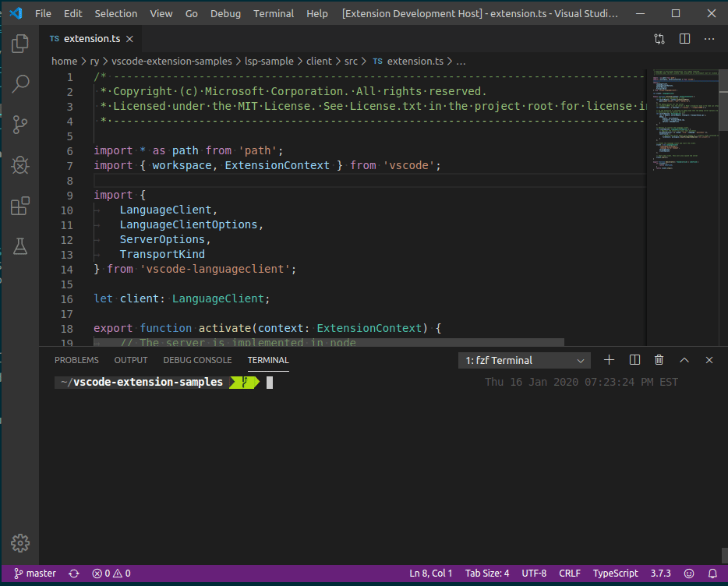This screenshot has width=728, height=586.
Task: Click Ln 8, Col 1 go-to-line indicator
Action: (x=431, y=574)
